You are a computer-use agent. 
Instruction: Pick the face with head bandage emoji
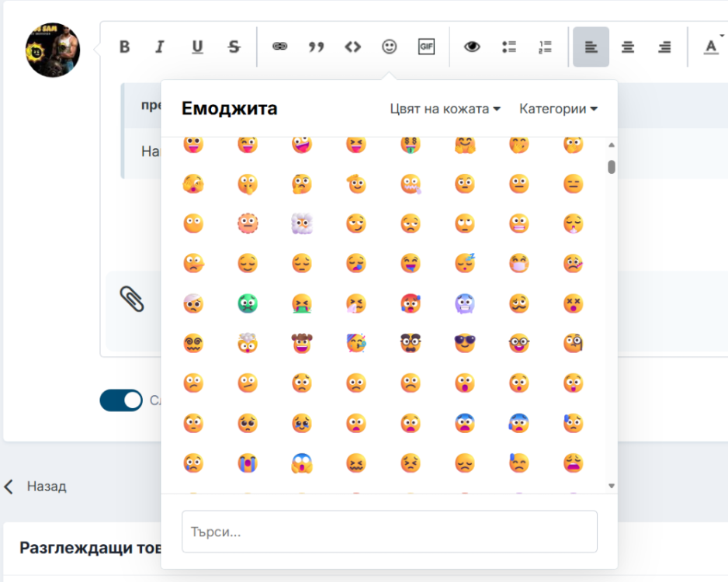click(x=193, y=304)
